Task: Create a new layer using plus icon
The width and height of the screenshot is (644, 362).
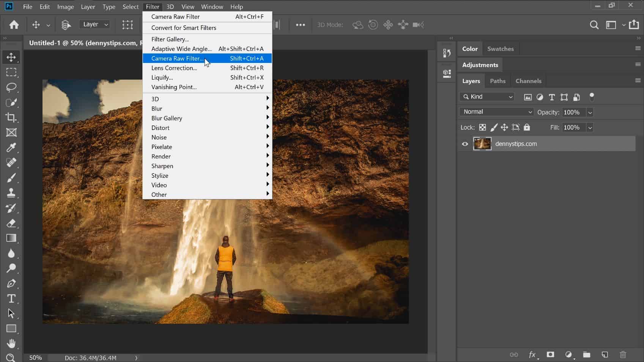Action: 605,355
